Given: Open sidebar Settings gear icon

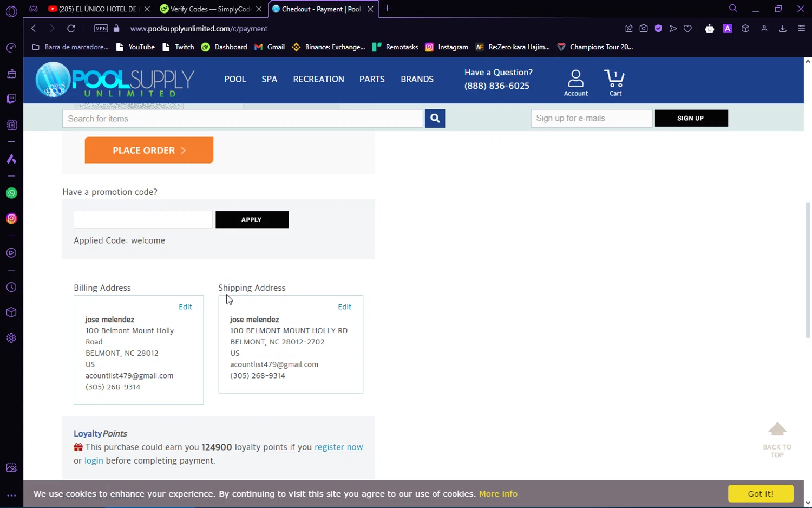Looking at the screenshot, I should click(x=11, y=338).
